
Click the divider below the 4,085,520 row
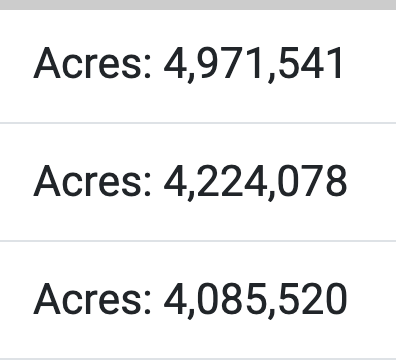(198, 359)
